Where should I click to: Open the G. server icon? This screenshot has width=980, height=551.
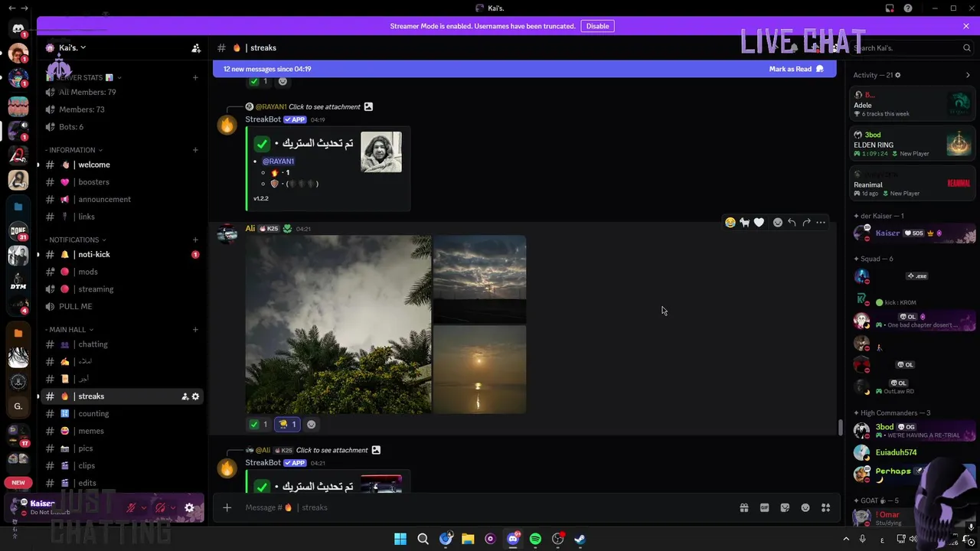point(18,406)
